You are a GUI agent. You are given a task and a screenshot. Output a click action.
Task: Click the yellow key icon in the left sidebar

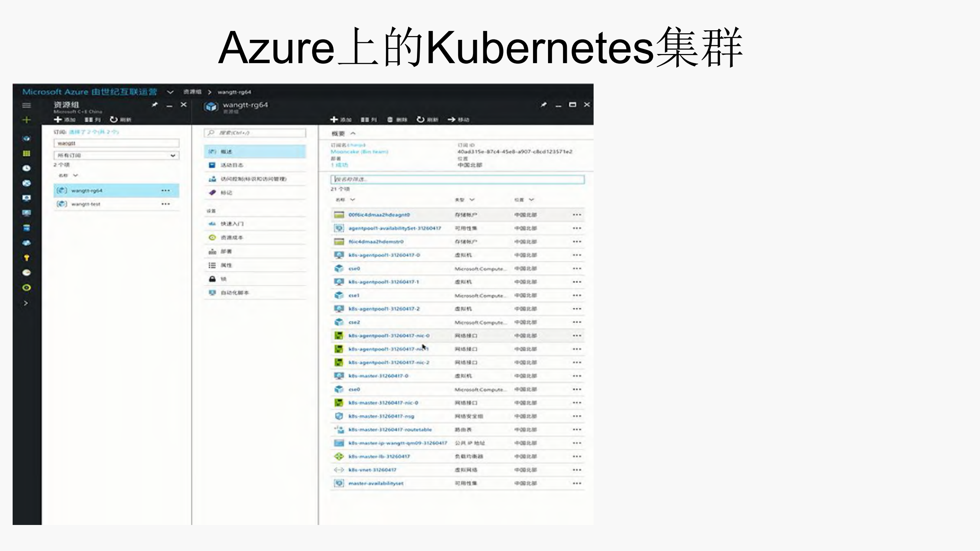click(26, 258)
